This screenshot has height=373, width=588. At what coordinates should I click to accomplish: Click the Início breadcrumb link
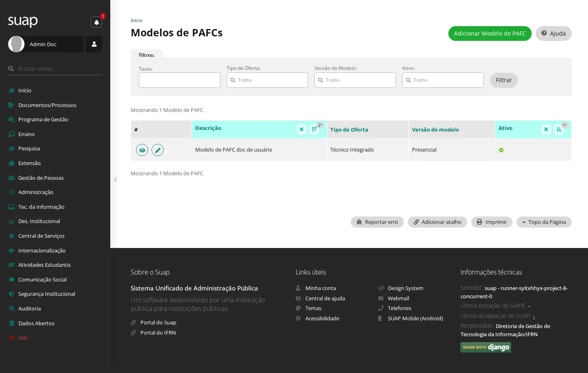pyautogui.click(x=136, y=20)
